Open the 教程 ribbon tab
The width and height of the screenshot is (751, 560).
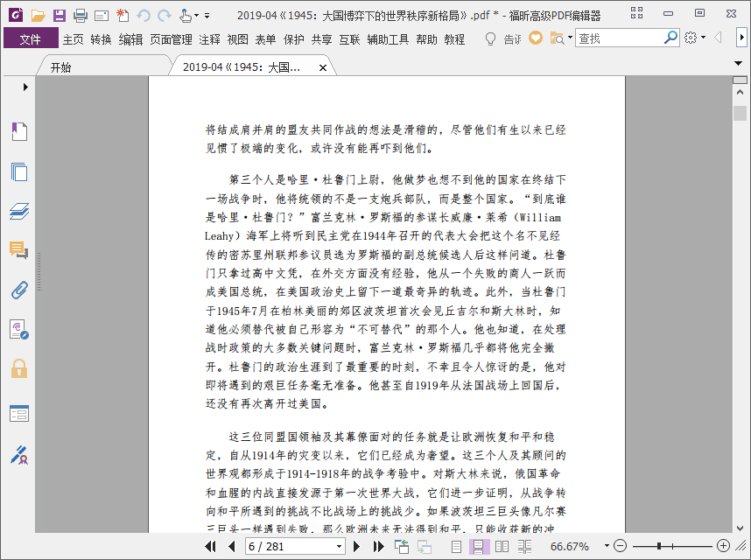454,39
